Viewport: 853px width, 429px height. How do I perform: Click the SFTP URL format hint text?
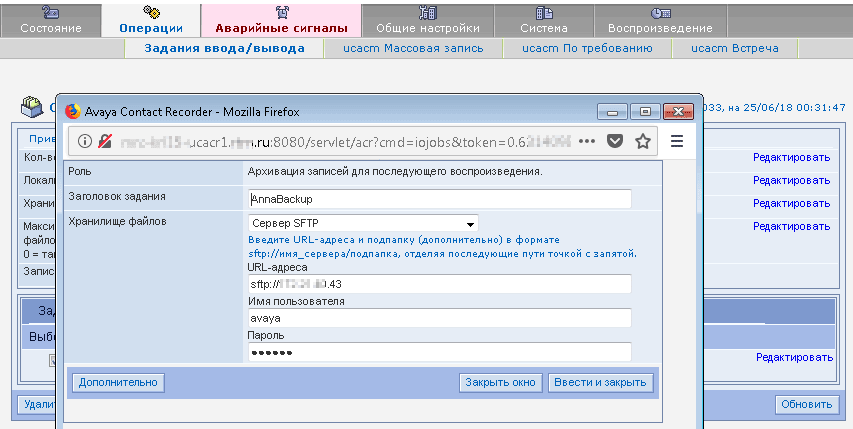(x=442, y=247)
